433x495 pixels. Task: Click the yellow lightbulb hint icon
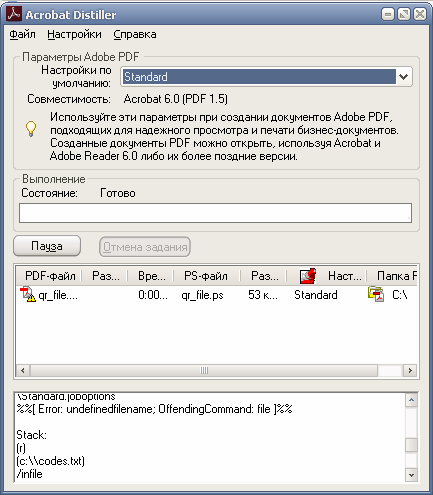point(31,129)
